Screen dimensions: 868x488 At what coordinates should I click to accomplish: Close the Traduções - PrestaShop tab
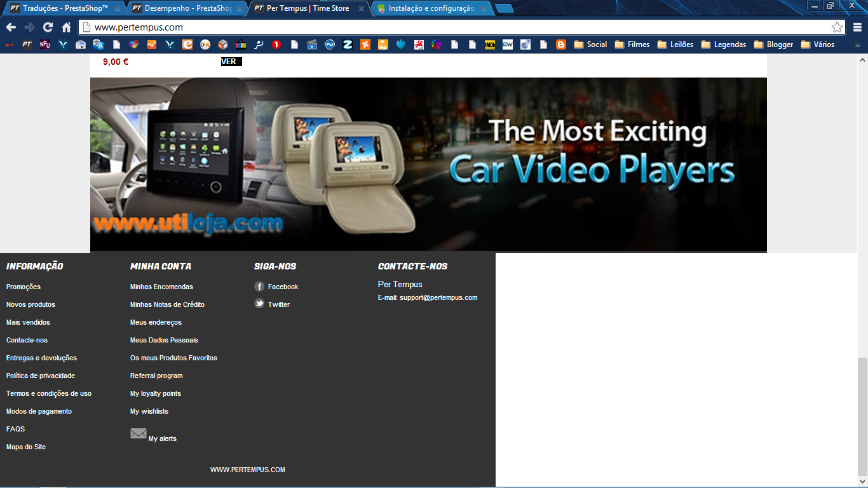pos(118,9)
